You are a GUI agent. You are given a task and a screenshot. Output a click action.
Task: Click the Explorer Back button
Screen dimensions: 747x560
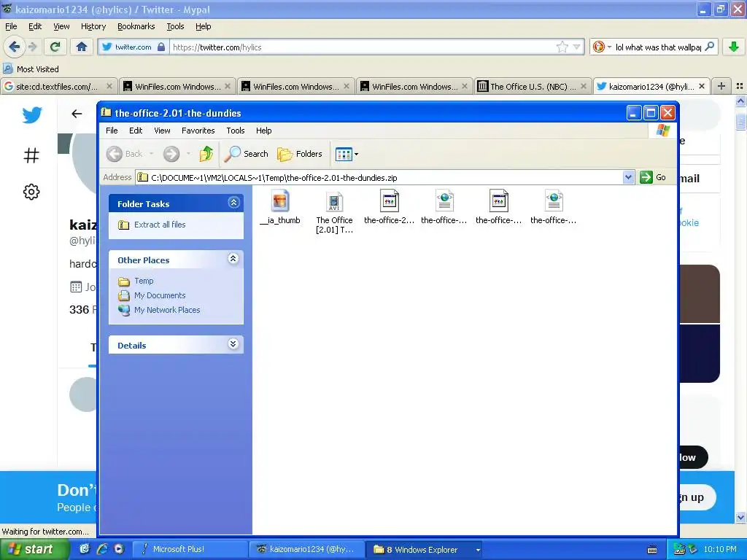tap(124, 154)
